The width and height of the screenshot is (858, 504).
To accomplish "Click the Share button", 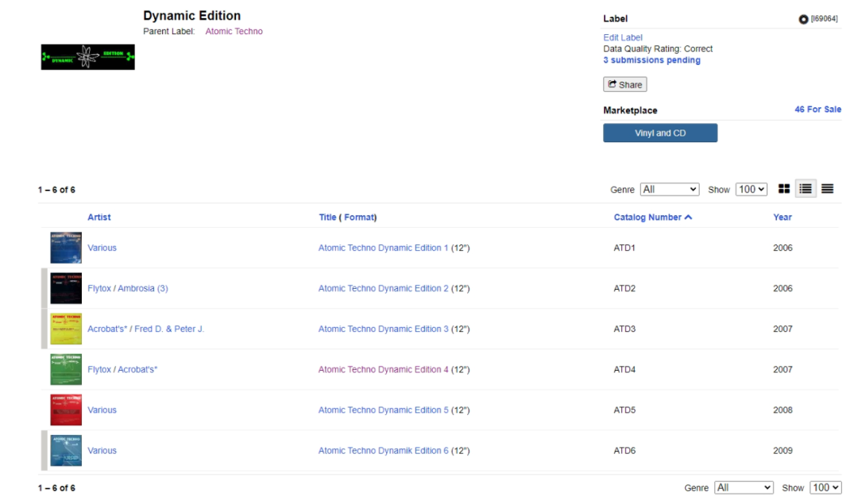I will tap(625, 84).
